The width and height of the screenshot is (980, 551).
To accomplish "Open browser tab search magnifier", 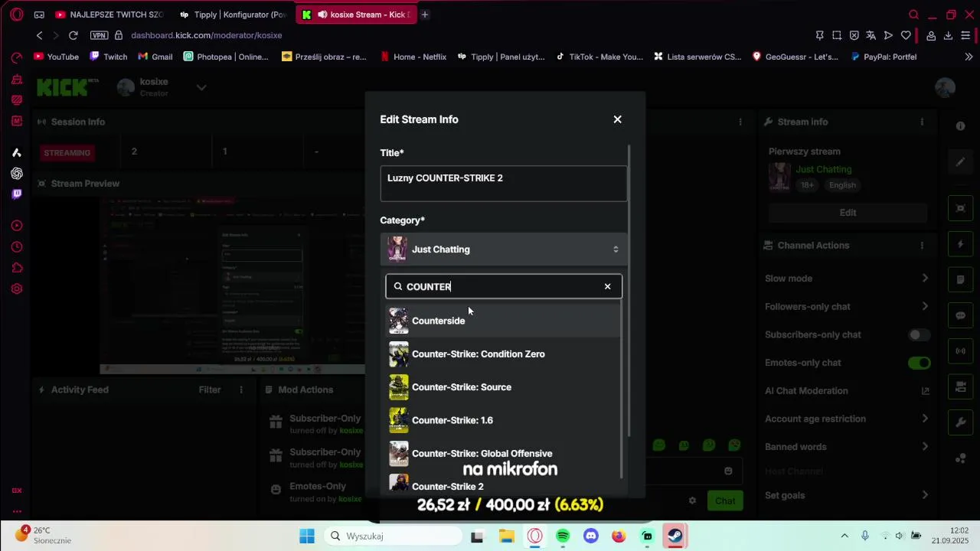I will coord(913,15).
